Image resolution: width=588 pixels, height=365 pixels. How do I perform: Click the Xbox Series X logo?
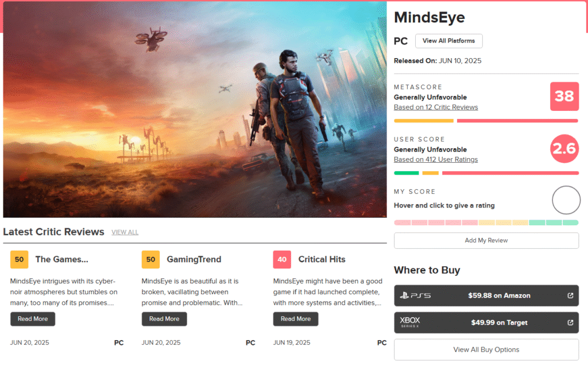[x=409, y=322]
